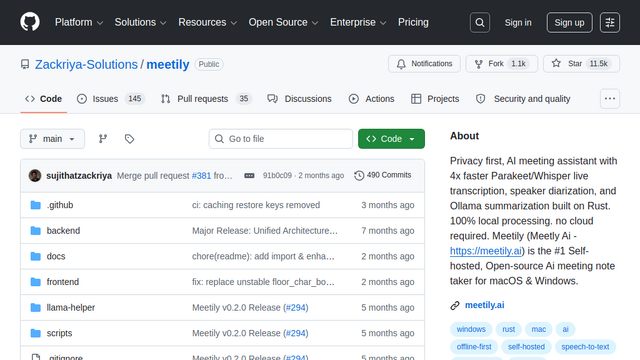Switch to the Discussions tab
640x360 pixels.
299,99
